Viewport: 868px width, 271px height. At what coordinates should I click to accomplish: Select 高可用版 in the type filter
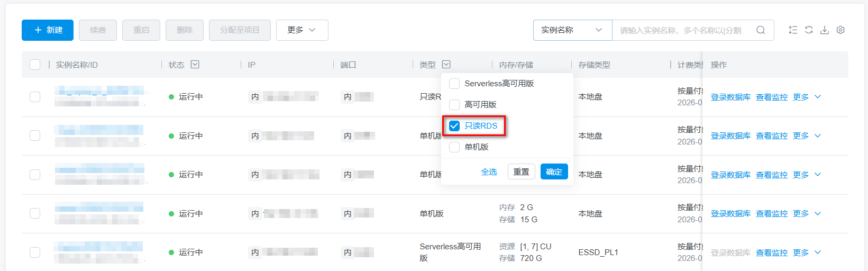tap(454, 105)
